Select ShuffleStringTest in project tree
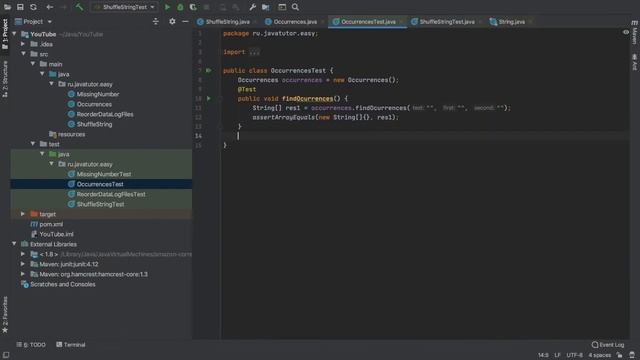 (x=100, y=204)
